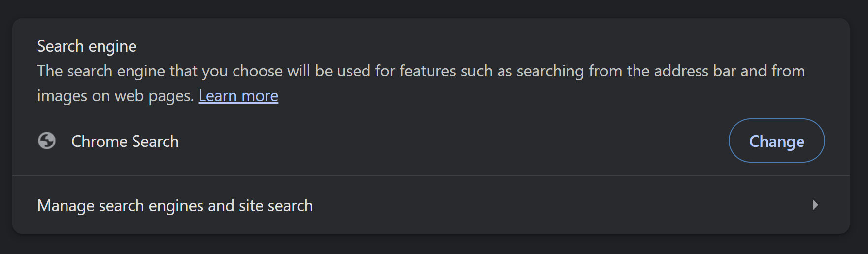Click the dark background above the settings card
The image size is (868, 254).
pos(434,9)
